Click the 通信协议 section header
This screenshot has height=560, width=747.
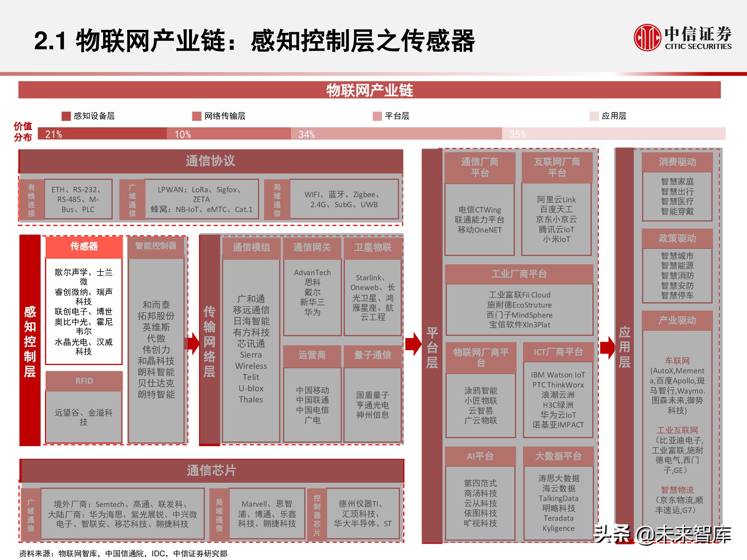211,161
